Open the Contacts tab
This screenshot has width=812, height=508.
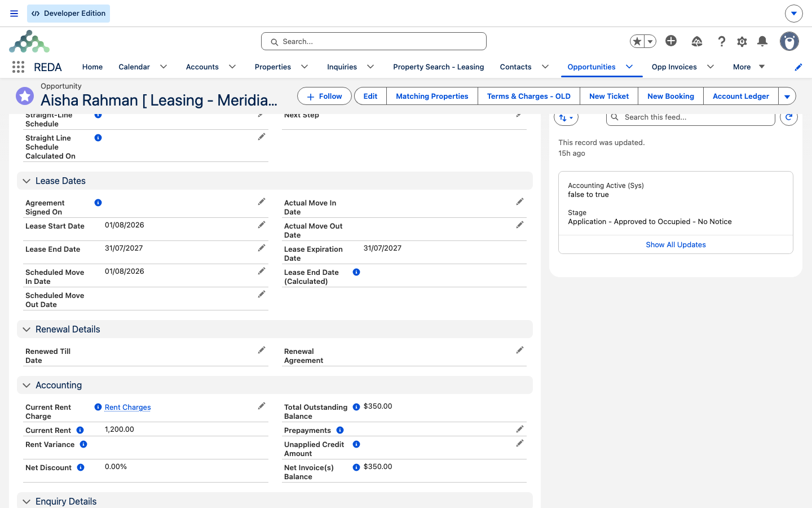(x=516, y=67)
